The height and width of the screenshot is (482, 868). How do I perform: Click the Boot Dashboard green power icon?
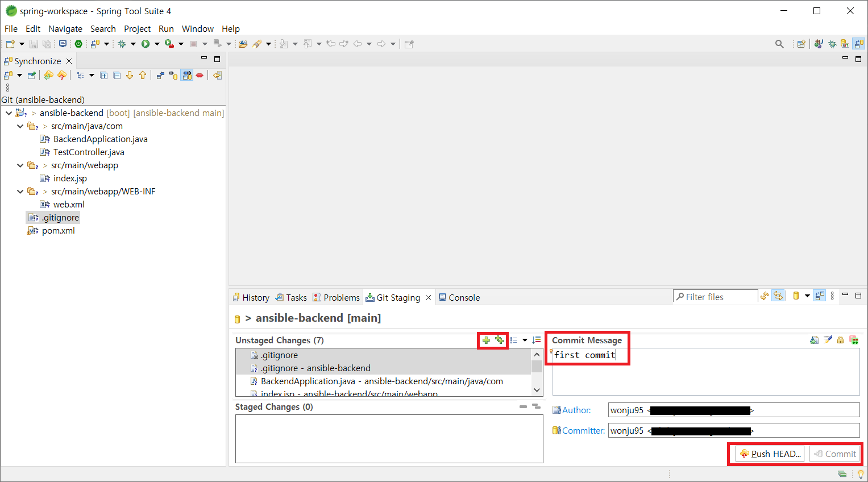78,44
